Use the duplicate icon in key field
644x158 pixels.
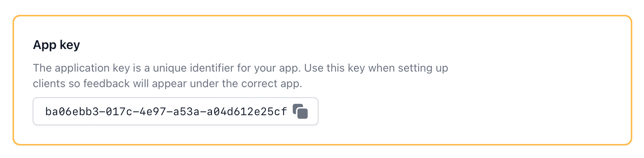[x=300, y=111]
